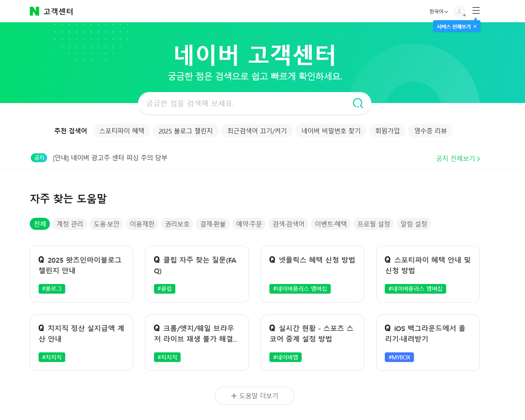The image size is (525, 420).
Task: Switch to 프로필 설정 tab
Action: (373, 224)
